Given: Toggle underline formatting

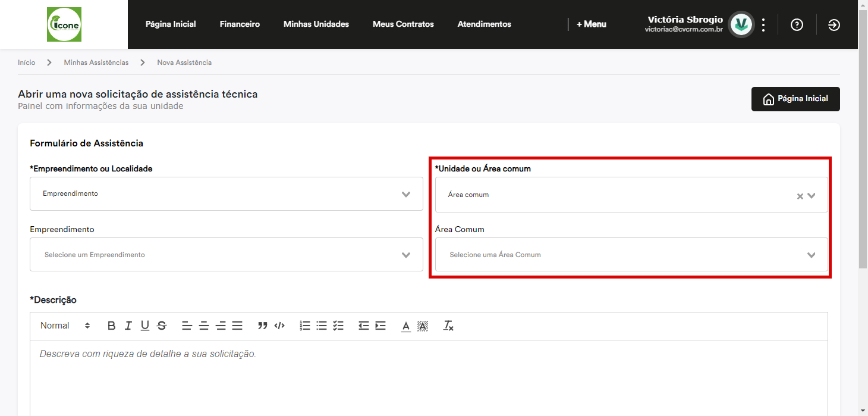Looking at the screenshot, I should click(x=144, y=326).
